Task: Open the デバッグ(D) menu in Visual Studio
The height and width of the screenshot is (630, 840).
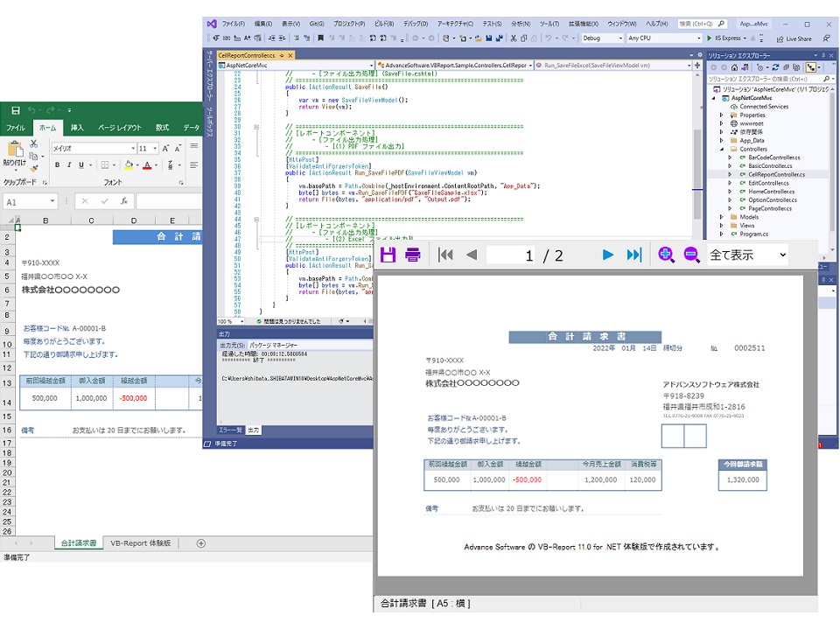Action: (x=415, y=24)
